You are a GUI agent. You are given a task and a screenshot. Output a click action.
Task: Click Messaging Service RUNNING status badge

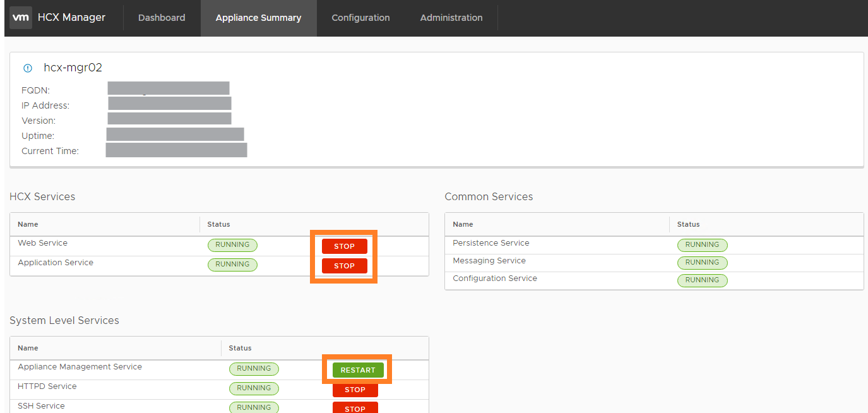(702, 263)
